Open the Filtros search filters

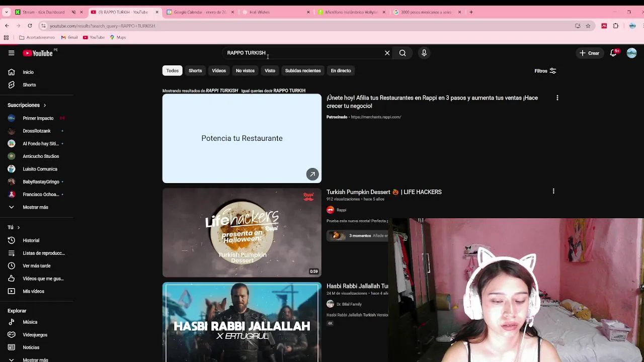[x=545, y=71]
